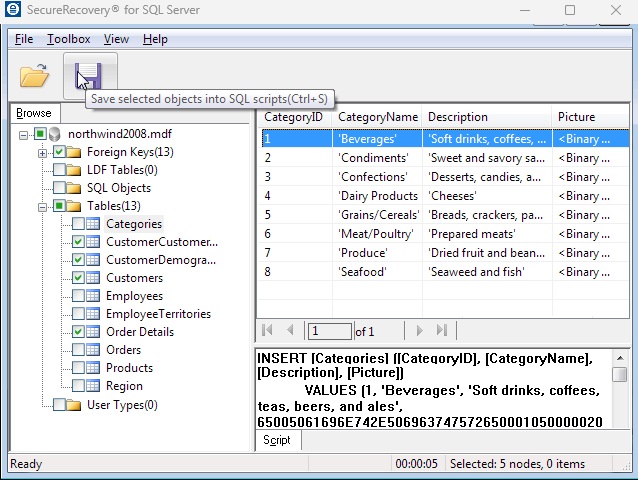
Task: Click the Products table icon
Action: coord(93,368)
